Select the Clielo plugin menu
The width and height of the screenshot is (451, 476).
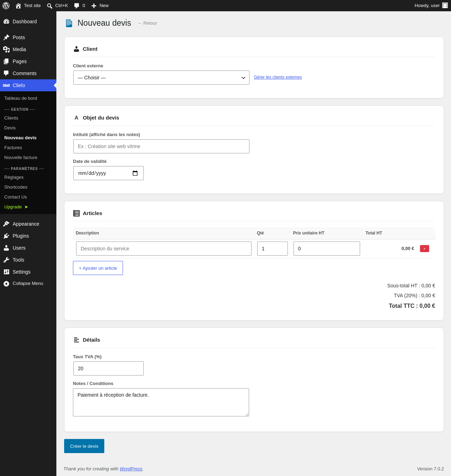28,85
